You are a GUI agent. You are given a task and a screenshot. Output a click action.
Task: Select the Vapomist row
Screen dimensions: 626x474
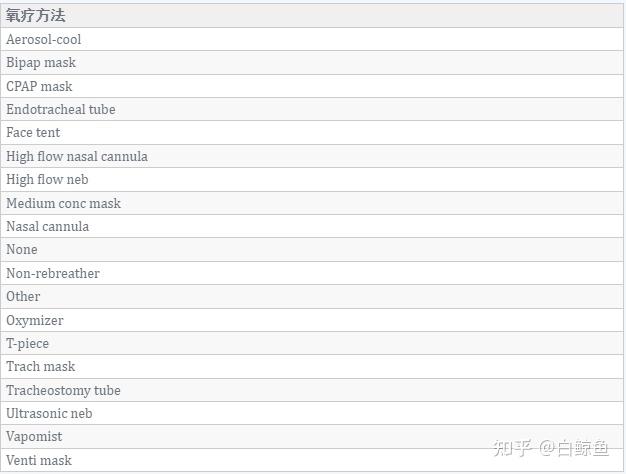click(312, 437)
